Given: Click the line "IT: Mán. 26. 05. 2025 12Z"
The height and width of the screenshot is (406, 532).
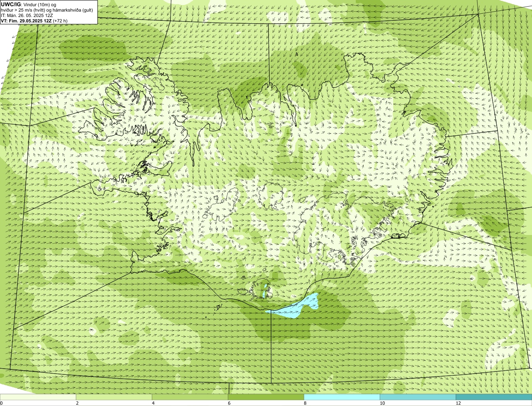Looking at the screenshot, I should tap(27, 15).
